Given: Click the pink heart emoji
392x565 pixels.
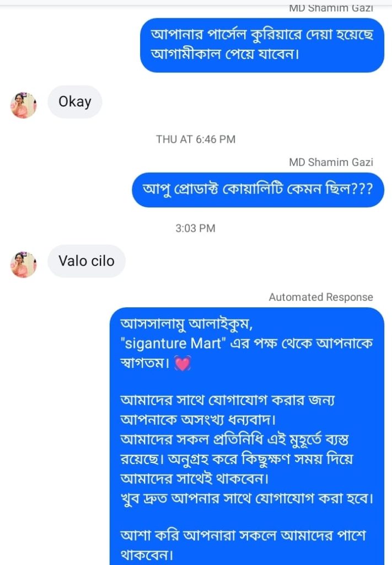Looking at the screenshot, I should click(182, 365).
